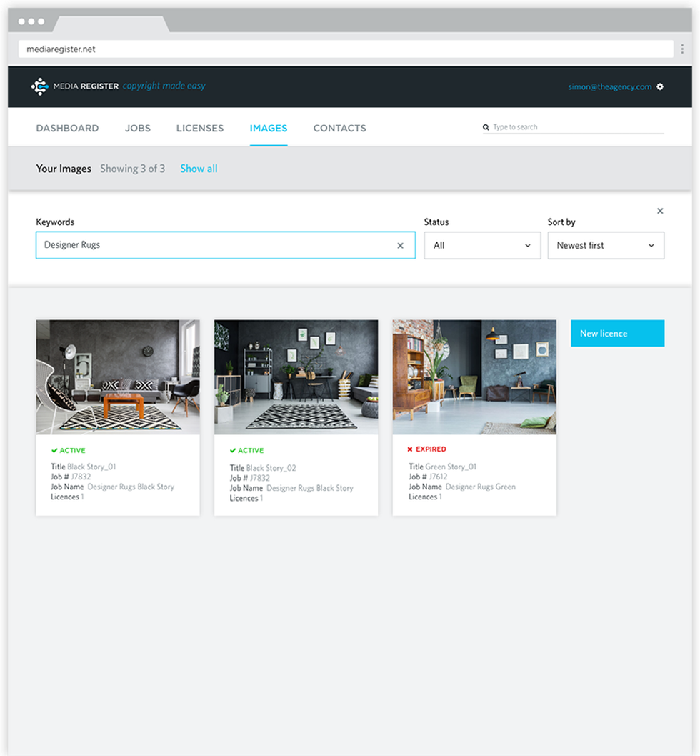Focus the Keywords input field
700x756 pixels.
pyautogui.click(x=214, y=245)
